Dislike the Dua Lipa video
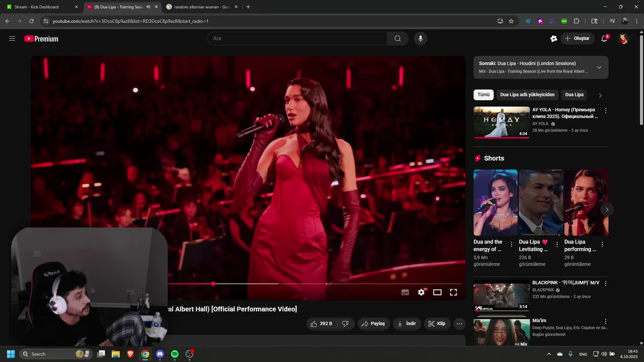The height and width of the screenshot is (362, 644). pyautogui.click(x=345, y=324)
